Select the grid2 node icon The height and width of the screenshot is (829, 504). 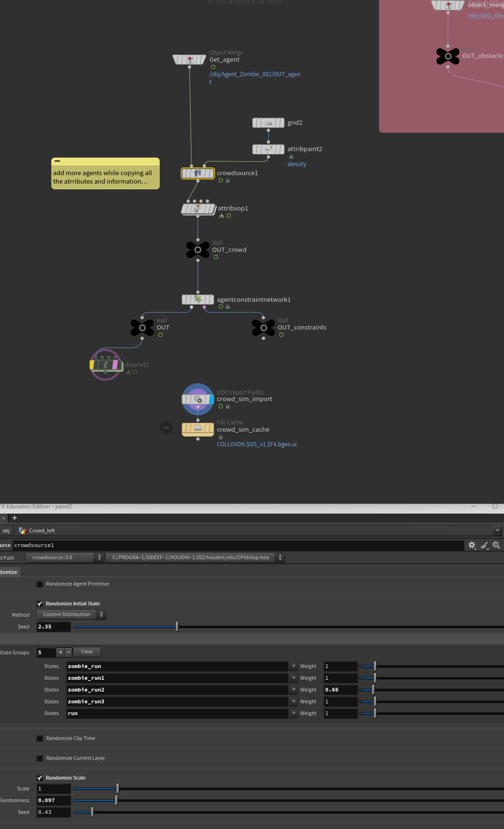point(268,123)
